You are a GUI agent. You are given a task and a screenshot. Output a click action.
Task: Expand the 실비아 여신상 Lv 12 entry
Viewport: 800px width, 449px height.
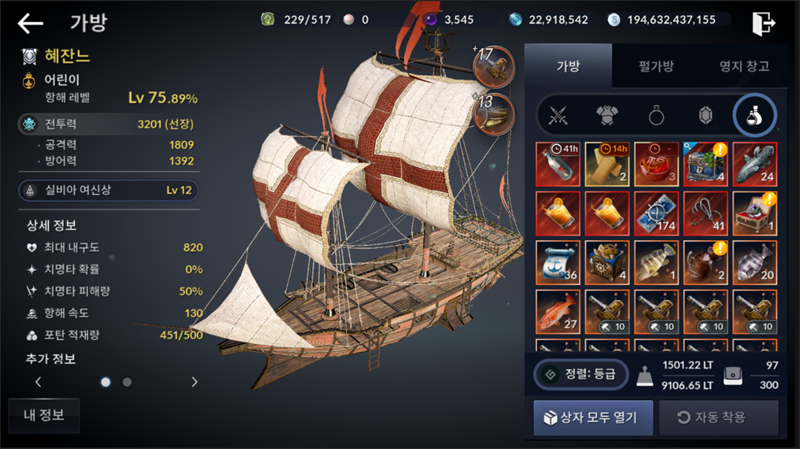109,190
